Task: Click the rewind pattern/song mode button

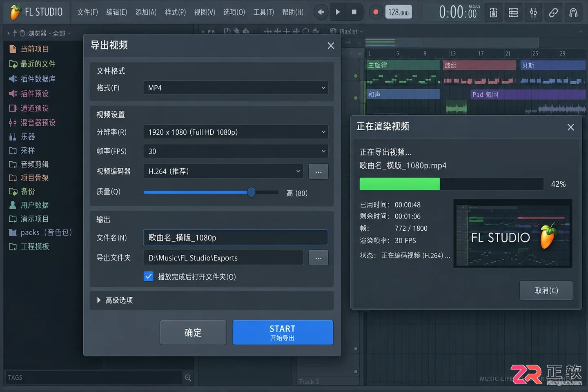Action: 321,12
